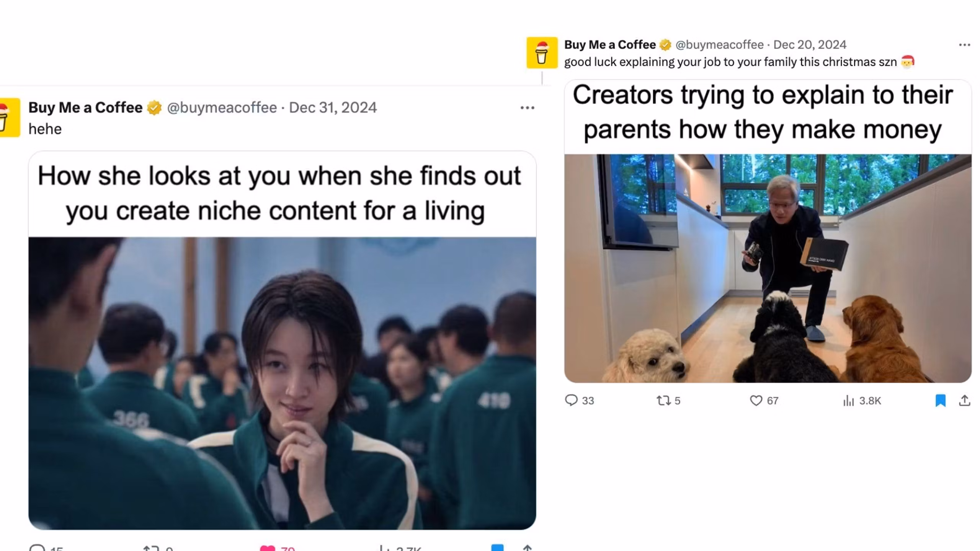Image resolution: width=980 pixels, height=551 pixels.
Task: Share the Dec 20 tweet
Action: pos(965,401)
